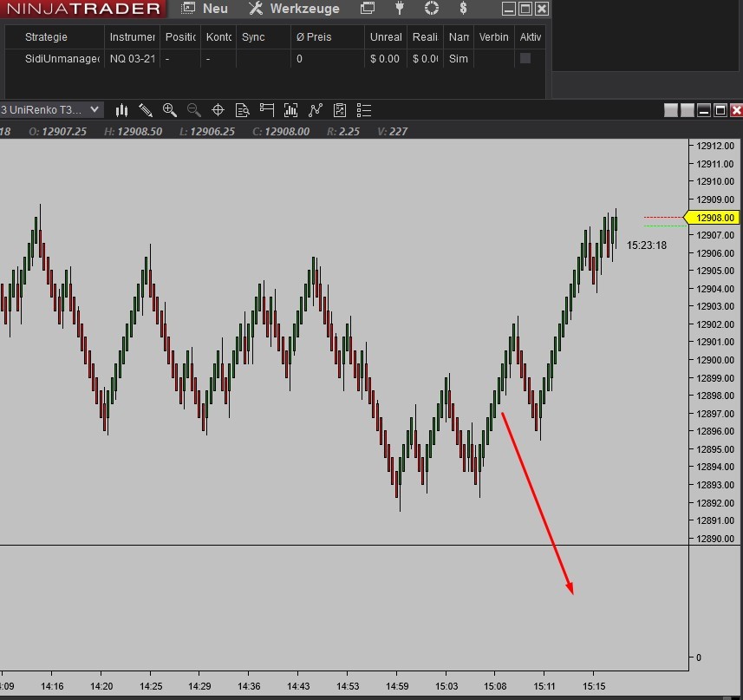Open the chart properties list icon
This screenshot has height=700, width=743.
364,110
